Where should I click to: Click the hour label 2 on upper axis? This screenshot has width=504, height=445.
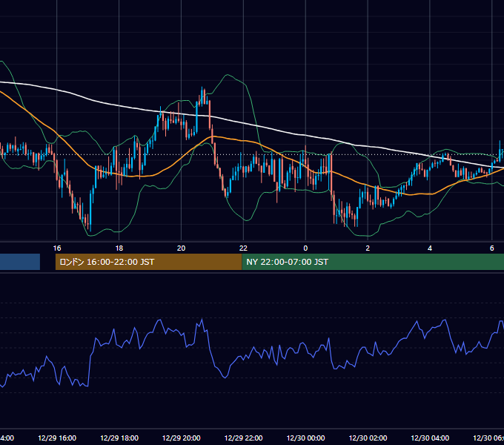point(368,248)
